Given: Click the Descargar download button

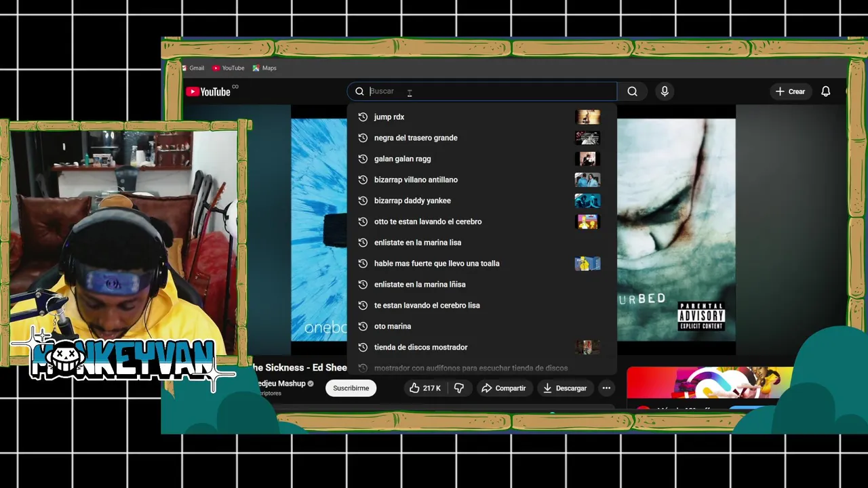Looking at the screenshot, I should pyautogui.click(x=565, y=388).
